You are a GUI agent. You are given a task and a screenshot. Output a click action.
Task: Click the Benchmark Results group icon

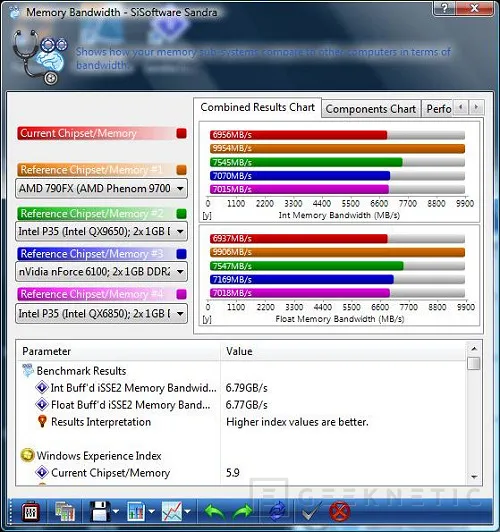[x=28, y=370]
